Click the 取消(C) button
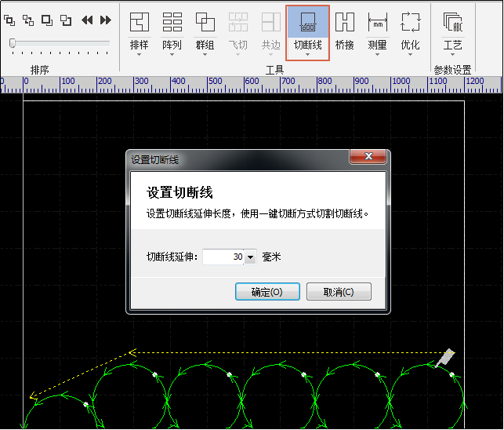The width and height of the screenshot is (504, 430). pyautogui.click(x=339, y=292)
